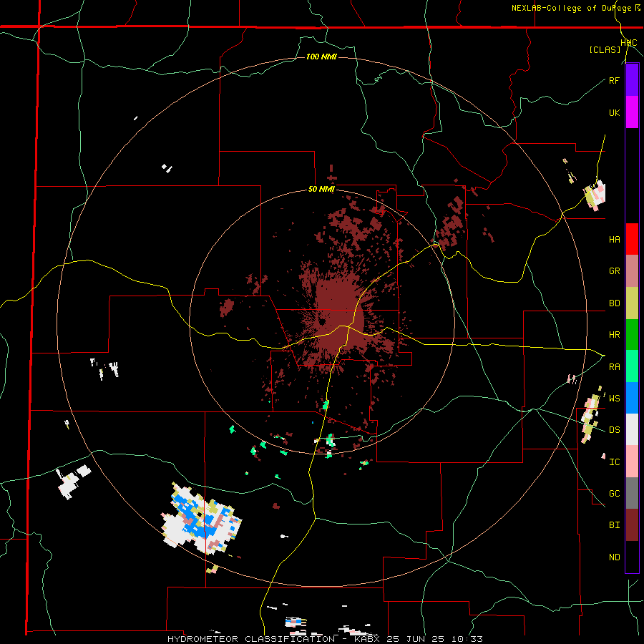The width and height of the screenshot is (644, 644).
Task: Click the ND legend label
Action: (614, 557)
